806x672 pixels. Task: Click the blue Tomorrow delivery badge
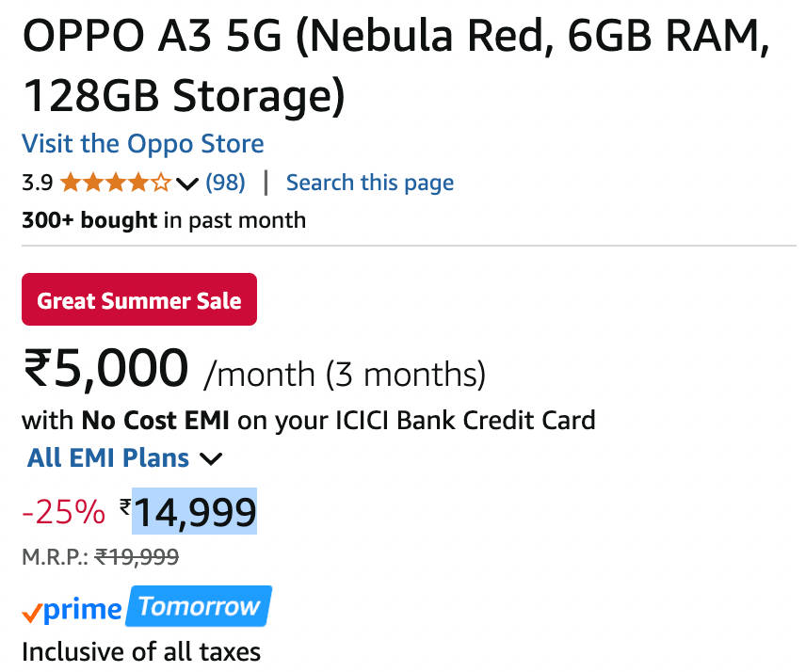coord(199,607)
